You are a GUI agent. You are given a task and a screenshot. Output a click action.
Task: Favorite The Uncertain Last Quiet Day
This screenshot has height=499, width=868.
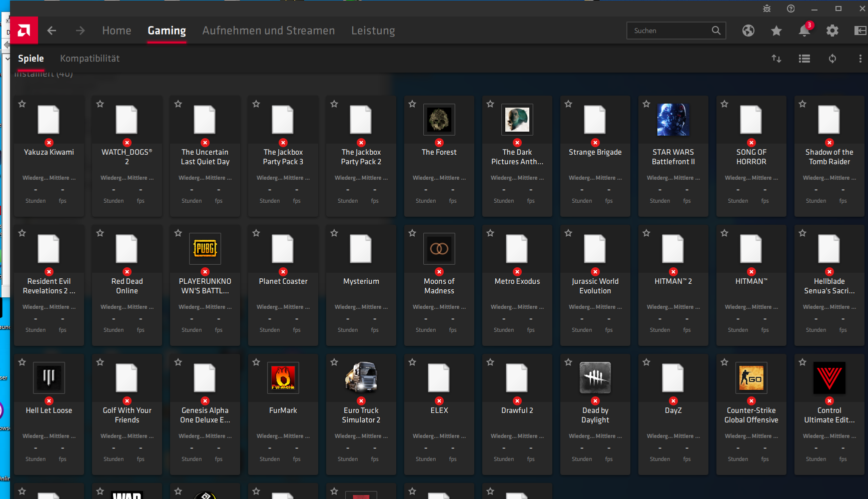coord(178,104)
